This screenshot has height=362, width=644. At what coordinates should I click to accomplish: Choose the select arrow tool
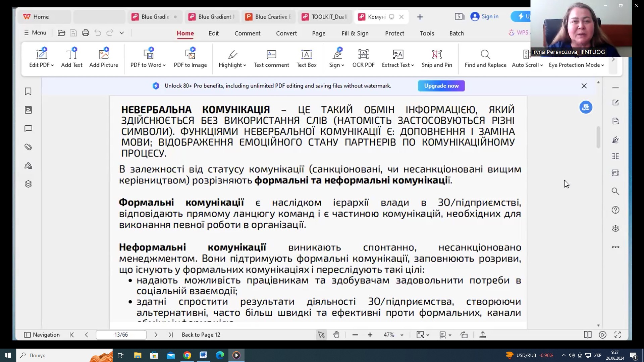[x=321, y=335]
